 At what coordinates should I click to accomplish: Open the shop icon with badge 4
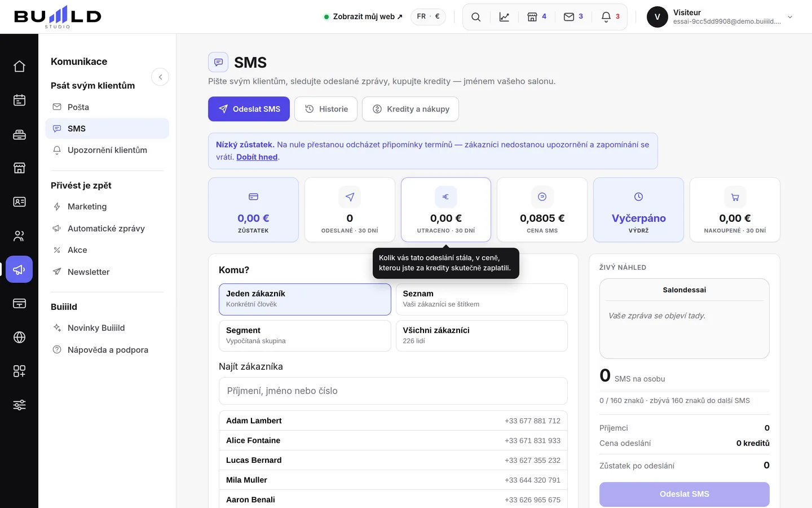537,17
